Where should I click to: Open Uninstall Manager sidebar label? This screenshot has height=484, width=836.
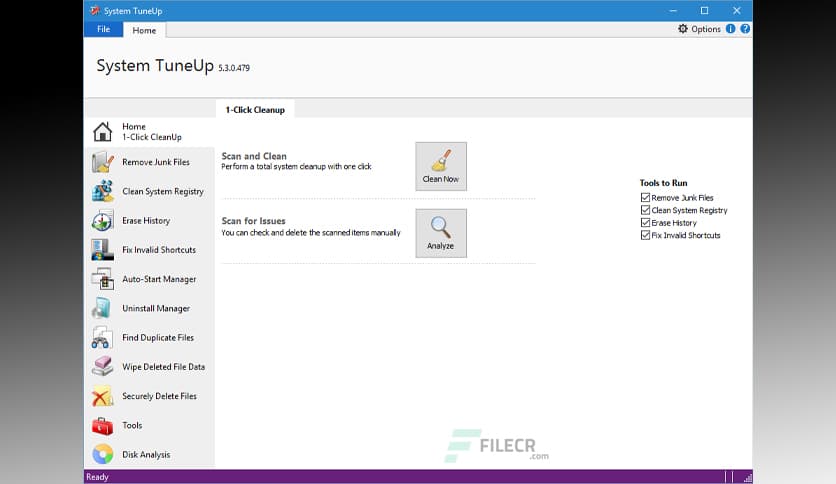pyautogui.click(x=156, y=308)
